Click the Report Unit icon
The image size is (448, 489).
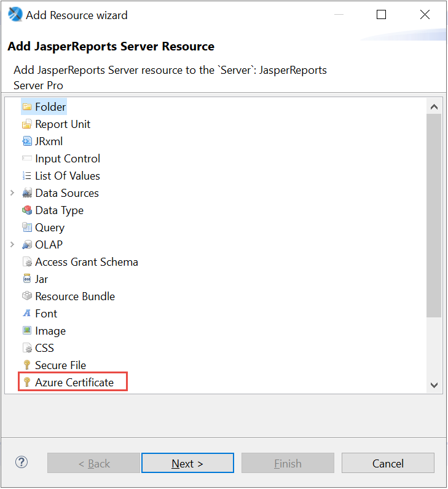click(x=27, y=124)
